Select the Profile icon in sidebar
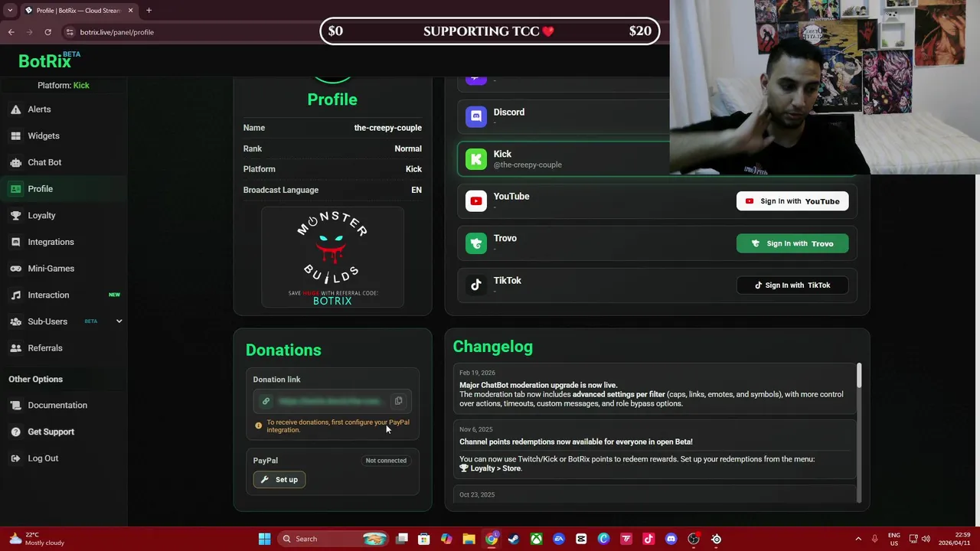980x551 pixels. [15, 189]
